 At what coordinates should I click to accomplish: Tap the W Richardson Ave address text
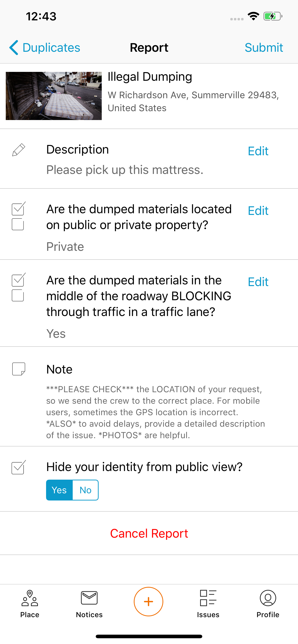[193, 102]
